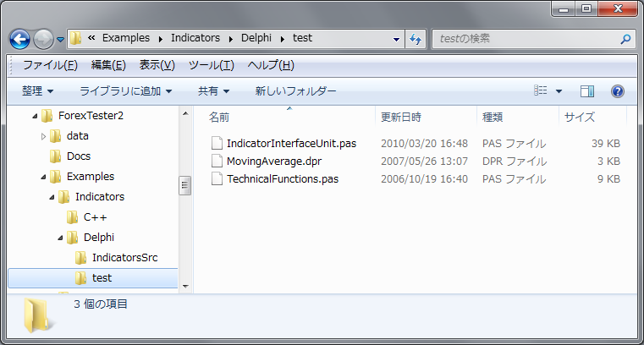Click Indicators in the address breadcrumb

195,38
